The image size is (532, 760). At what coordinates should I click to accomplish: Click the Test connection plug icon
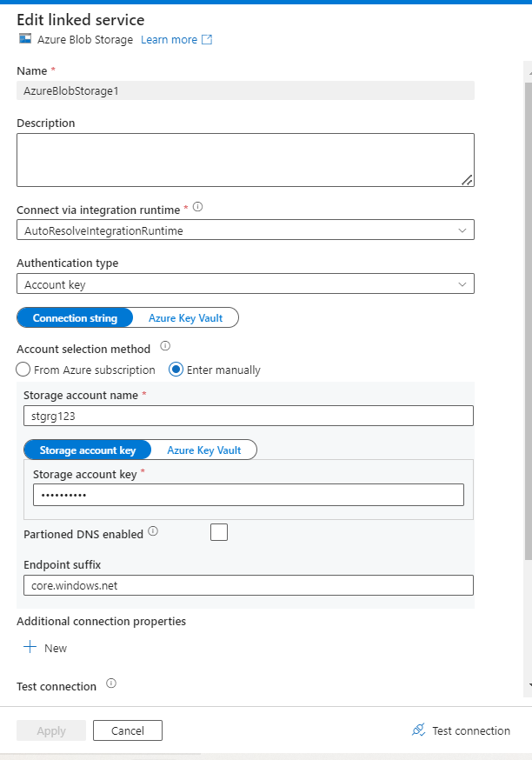418,730
